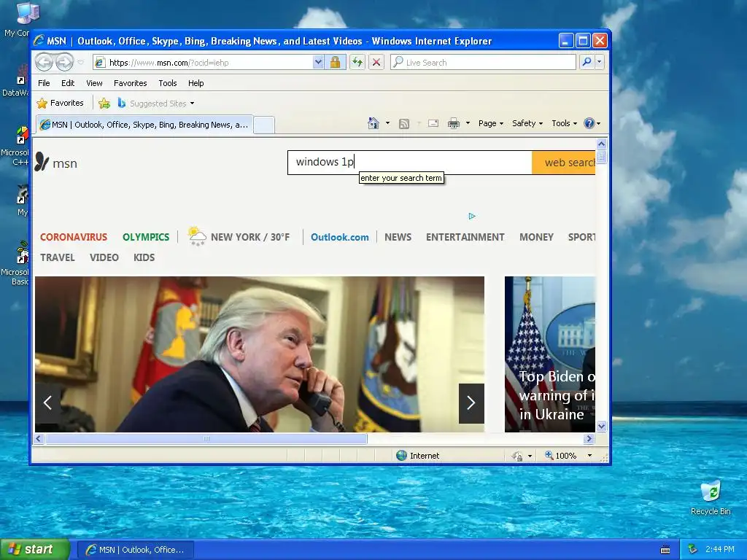The image size is (747, 560).
Task: Open the Outlook.com link
Action: tap(340, 237)
